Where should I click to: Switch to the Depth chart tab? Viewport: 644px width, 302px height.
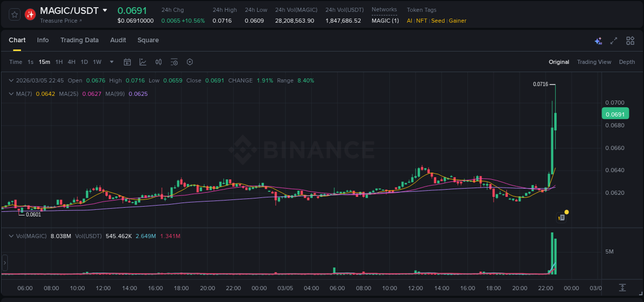point(627,62)
